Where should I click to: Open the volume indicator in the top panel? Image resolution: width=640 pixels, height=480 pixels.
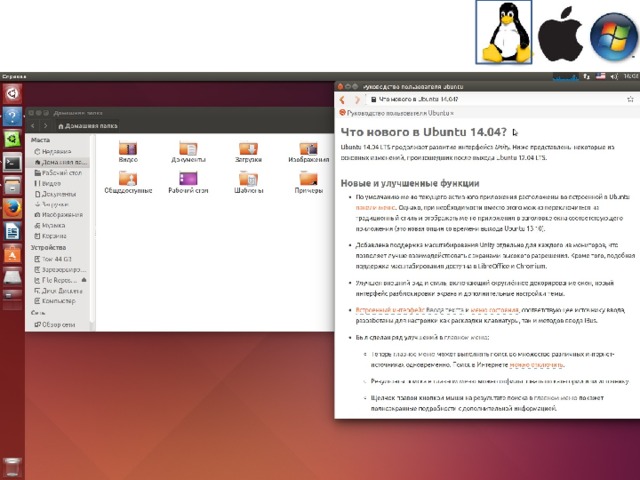(614, 76)
